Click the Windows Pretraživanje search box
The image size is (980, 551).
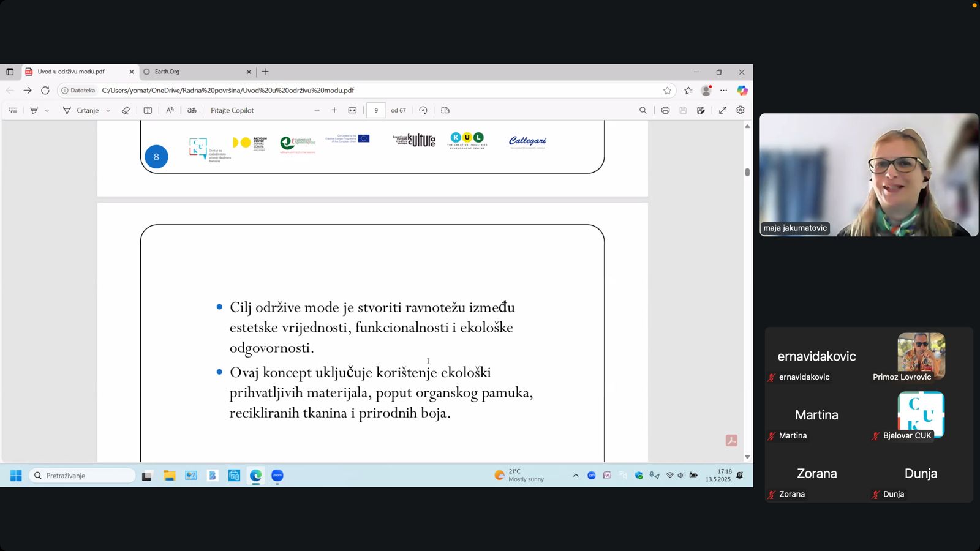click(x=83, y=476)
